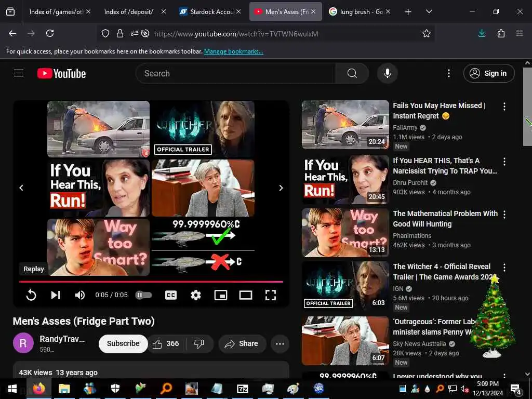Click Manage bookmarks link
This screenshot has width=532, height=399.
tap(233, 51)
